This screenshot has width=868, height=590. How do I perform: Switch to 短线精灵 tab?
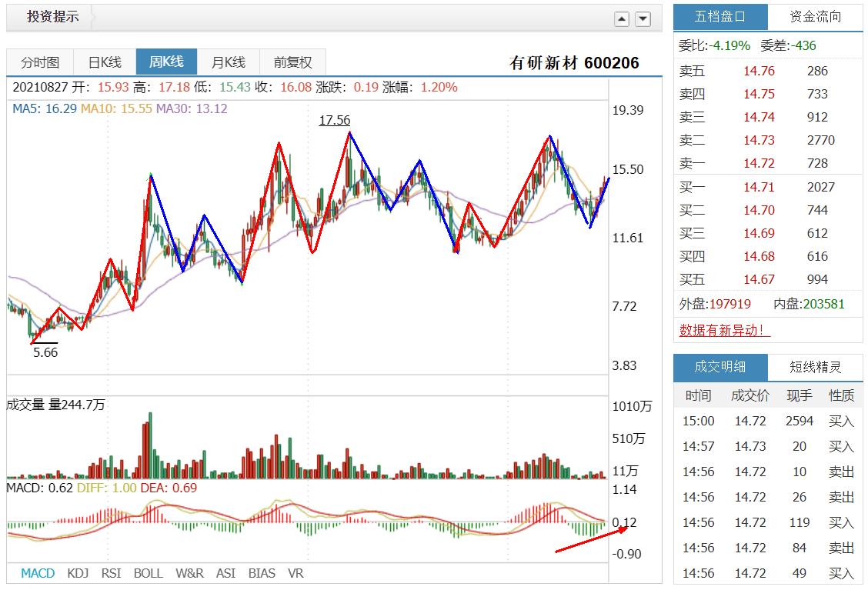(816, 367)
